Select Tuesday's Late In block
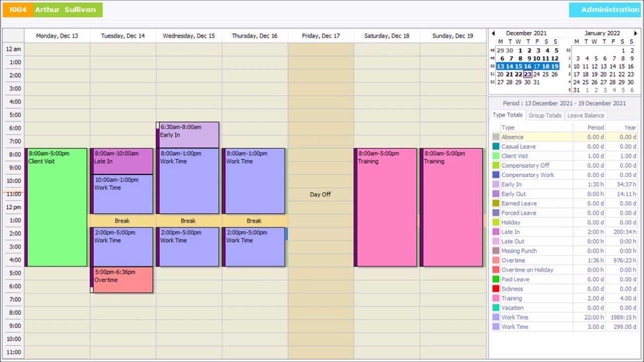Screen dimensions: 644x362 [x=123, y=161]
